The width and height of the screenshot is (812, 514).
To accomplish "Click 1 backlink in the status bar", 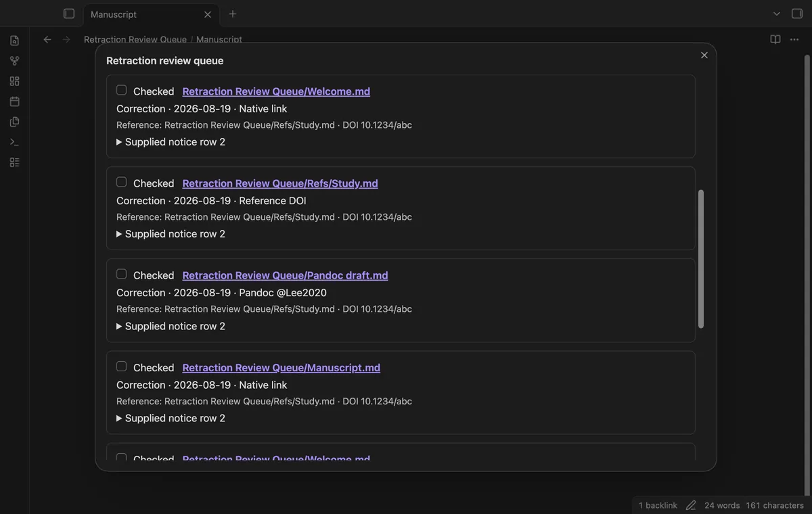I will coord(658,505).
